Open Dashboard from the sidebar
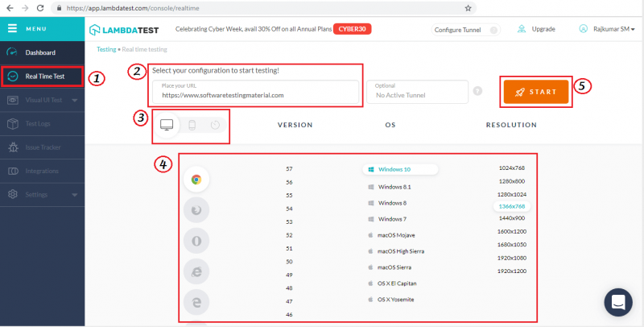This screenshot has width=644, height=327. (40, 52)
